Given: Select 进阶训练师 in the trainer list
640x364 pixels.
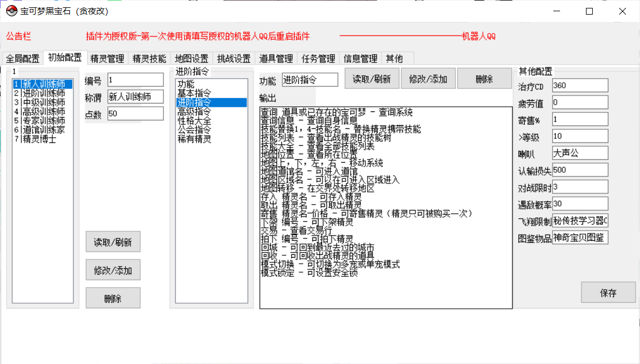Looking at the screenshot, I should pos(43,93).
